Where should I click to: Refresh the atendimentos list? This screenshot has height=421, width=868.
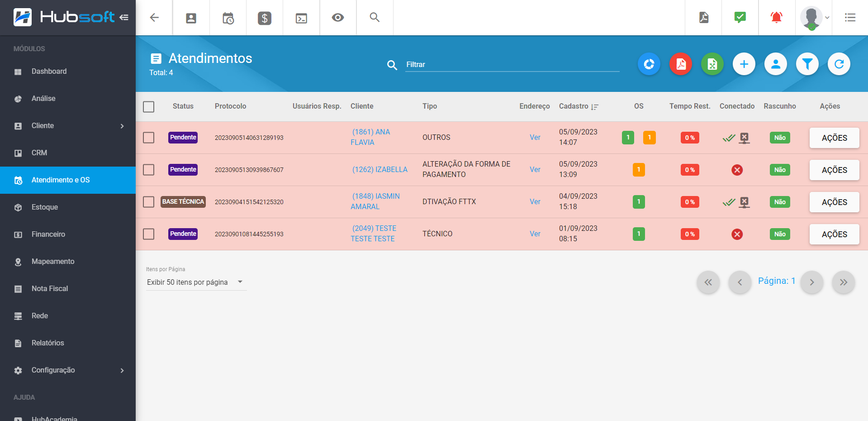click(839, 64)
